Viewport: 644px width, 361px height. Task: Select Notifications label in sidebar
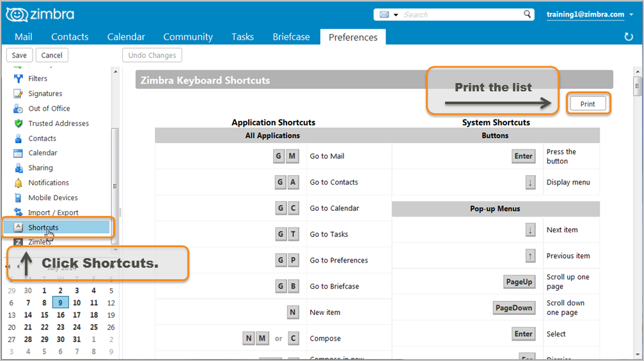pos(49,183)
